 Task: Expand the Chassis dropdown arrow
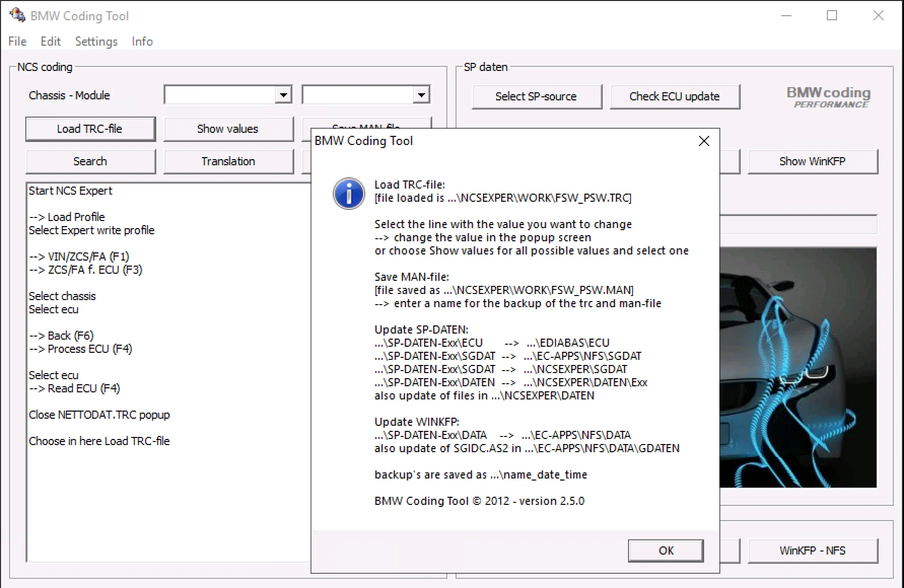[x=283, y=95]
